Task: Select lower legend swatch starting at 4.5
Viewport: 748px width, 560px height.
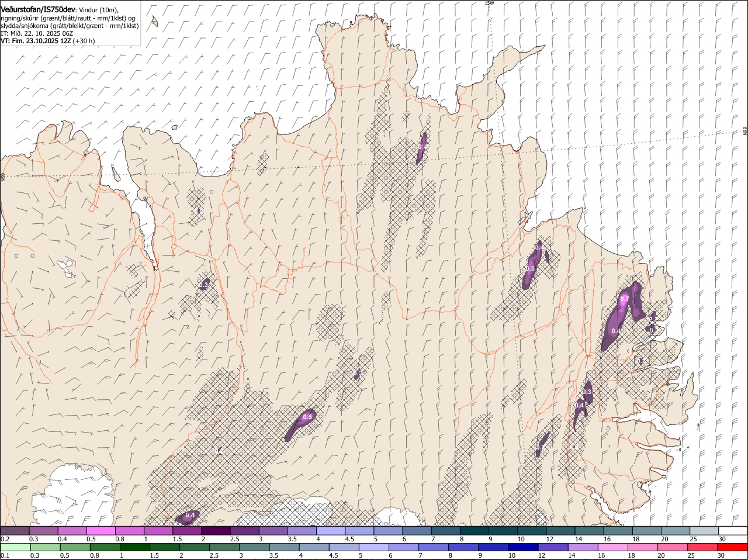Action: tap(344, 547)
